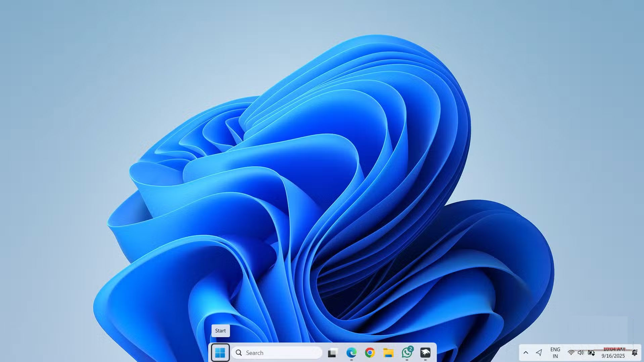
Task: Open Google Chrome
Action: point(370,353)
